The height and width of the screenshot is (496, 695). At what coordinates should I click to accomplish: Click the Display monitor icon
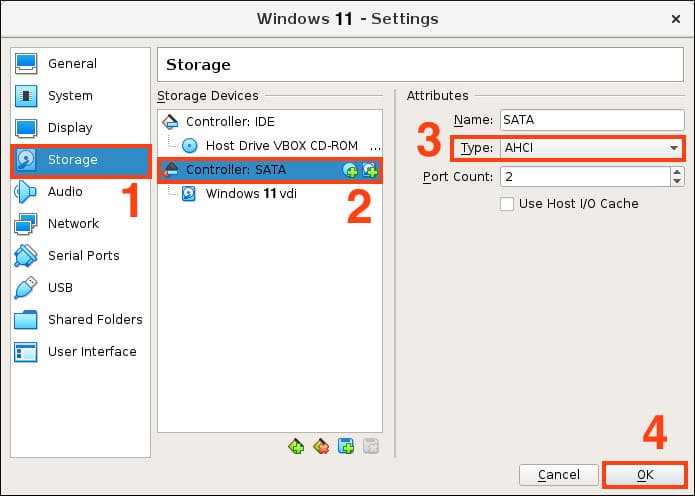pos(27,128)
